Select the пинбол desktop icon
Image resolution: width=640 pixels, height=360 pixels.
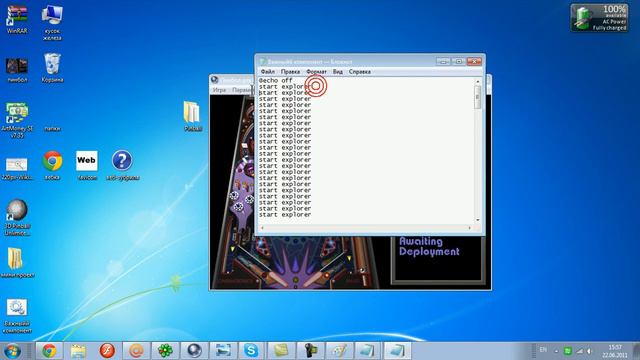(x=17, y=70)
